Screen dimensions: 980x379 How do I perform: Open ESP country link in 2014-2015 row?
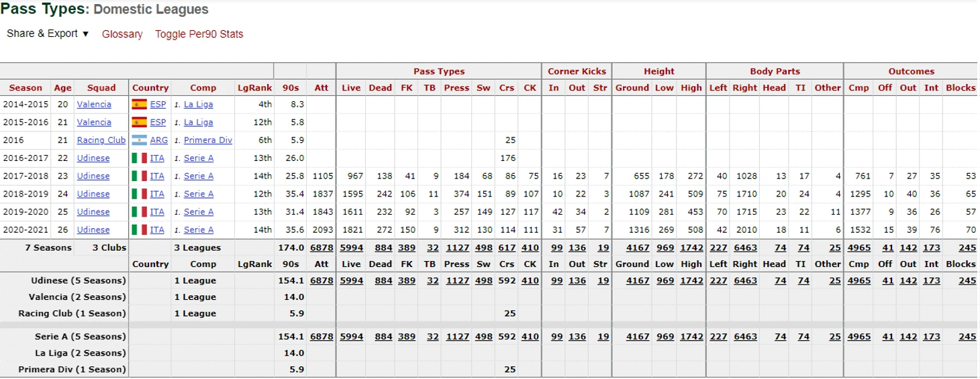158,104
